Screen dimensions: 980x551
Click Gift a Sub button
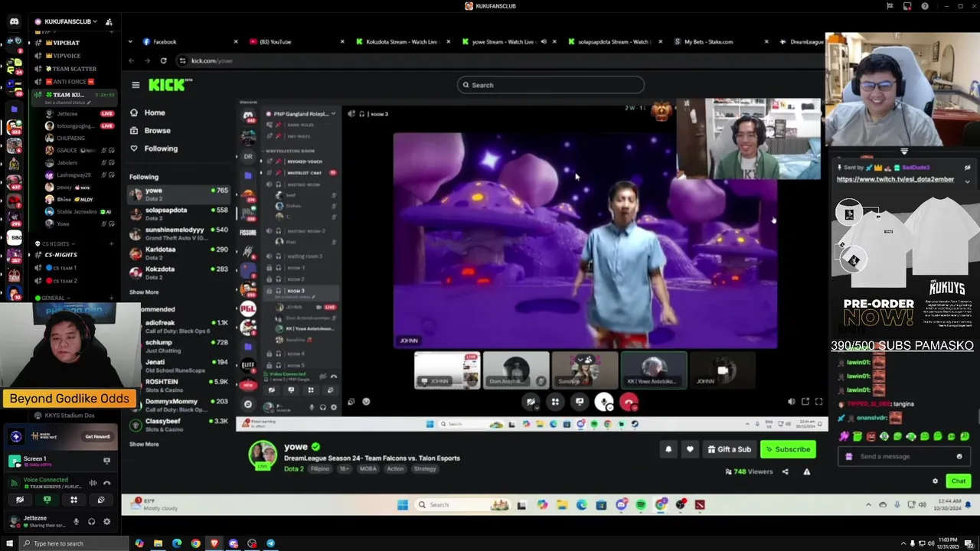tap(729, 449)
